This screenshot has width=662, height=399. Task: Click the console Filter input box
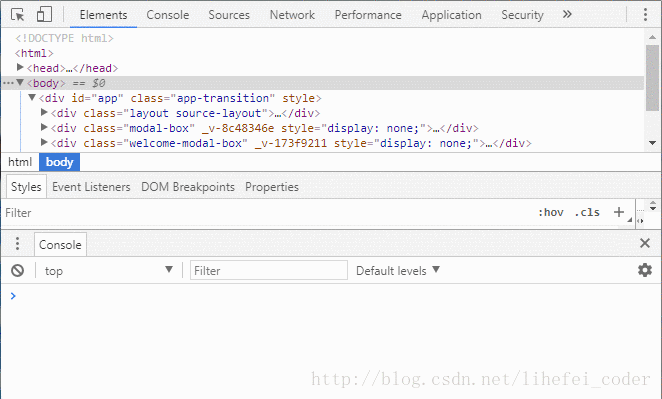269,270
